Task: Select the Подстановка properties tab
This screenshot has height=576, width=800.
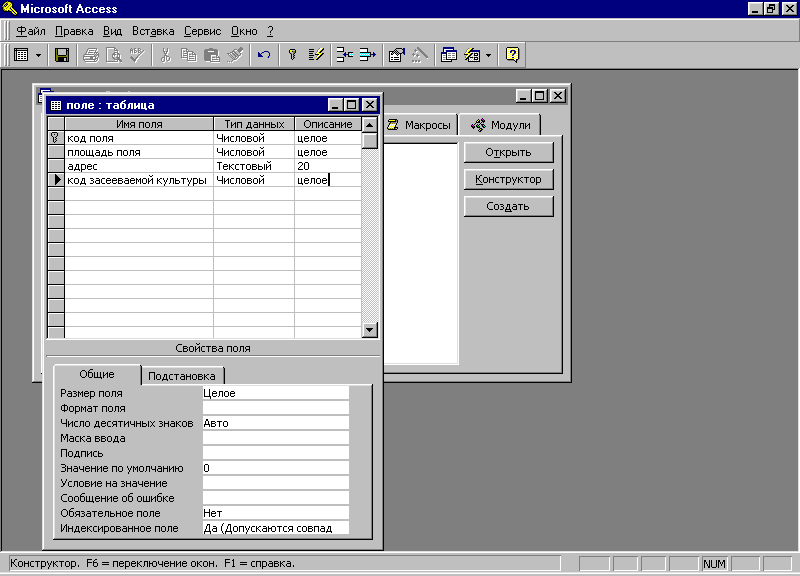Action: [x=182, y=376]
